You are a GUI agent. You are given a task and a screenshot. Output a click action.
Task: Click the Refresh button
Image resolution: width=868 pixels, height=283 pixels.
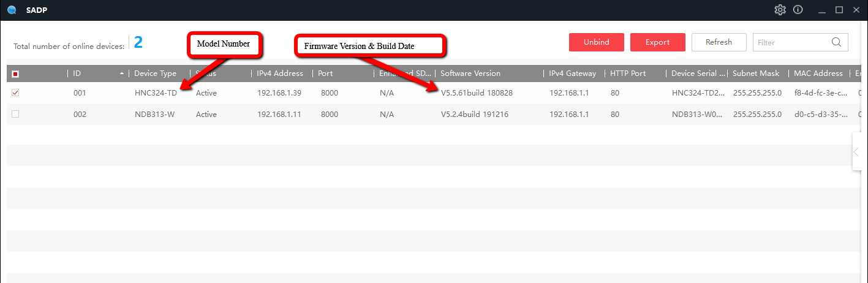point(719,42)
